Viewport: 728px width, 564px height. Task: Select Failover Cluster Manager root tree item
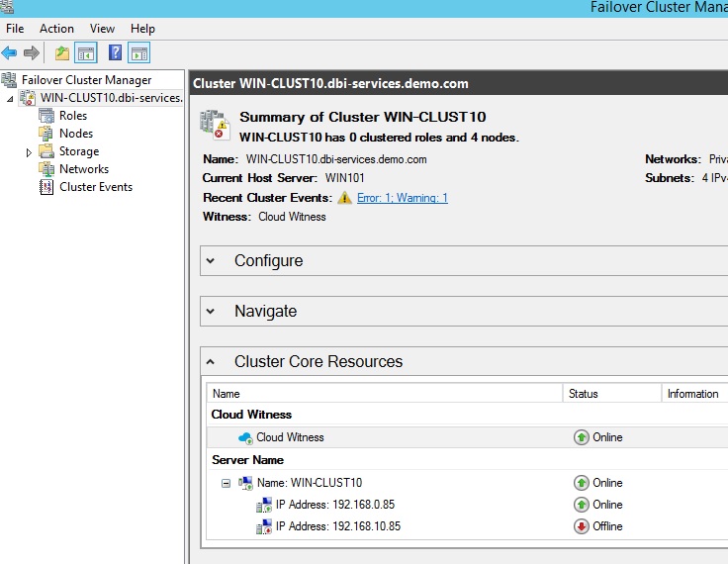pyautogui.click(x=86, y=80)
